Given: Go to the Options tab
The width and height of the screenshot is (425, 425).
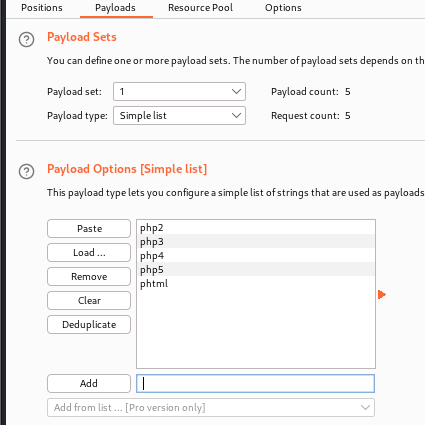Looking at the screenshot, I should (x=283, y=8).
